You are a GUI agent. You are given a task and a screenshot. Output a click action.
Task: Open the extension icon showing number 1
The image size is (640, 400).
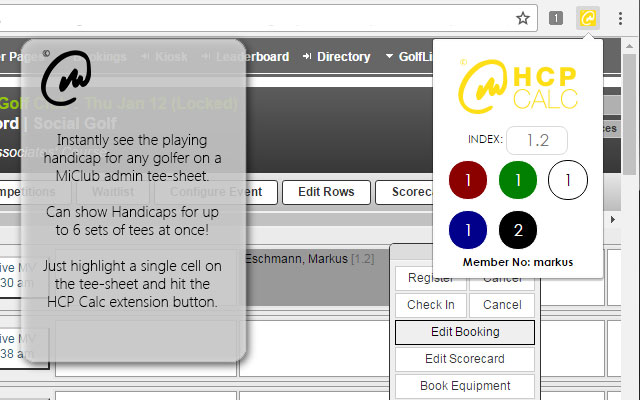[556, 18]
